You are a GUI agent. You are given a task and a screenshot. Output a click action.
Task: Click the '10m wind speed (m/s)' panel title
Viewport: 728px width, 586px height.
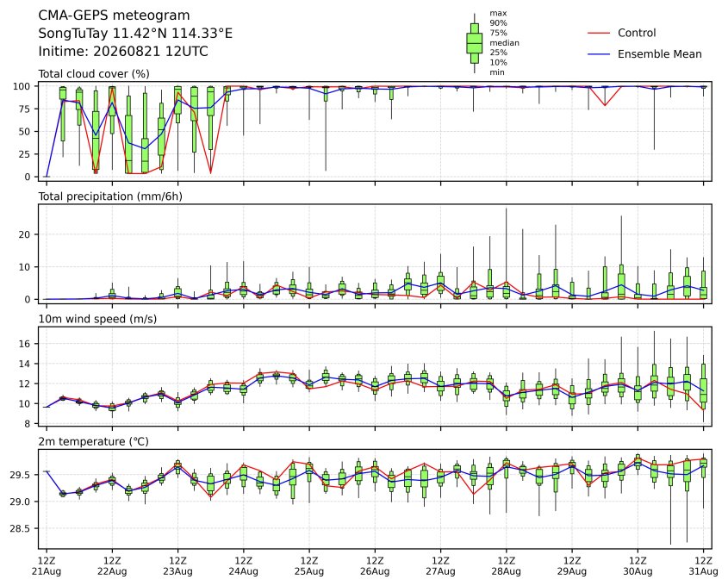tap(97, 319)
